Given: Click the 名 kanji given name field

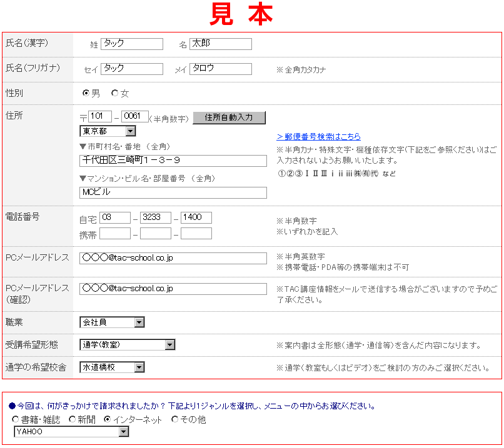Looking at the screenshot, I should [x=220, y=44].
